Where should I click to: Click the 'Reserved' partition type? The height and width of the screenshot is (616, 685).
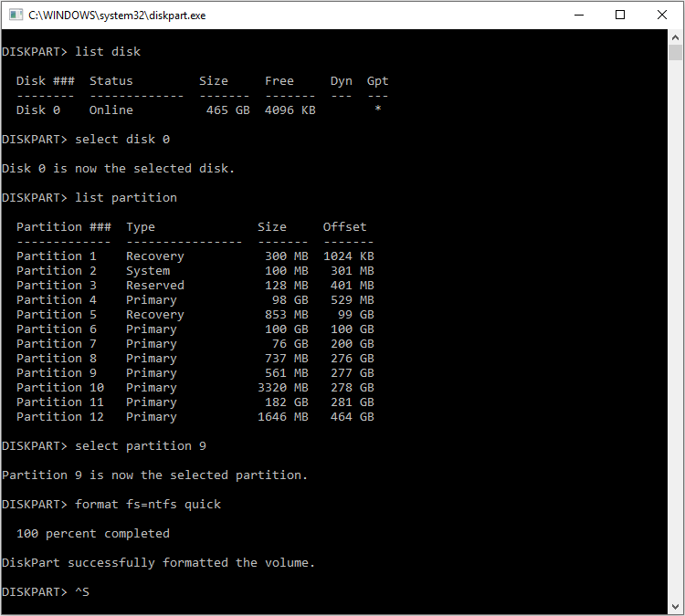pyautogui.click(x=155, y=286)
